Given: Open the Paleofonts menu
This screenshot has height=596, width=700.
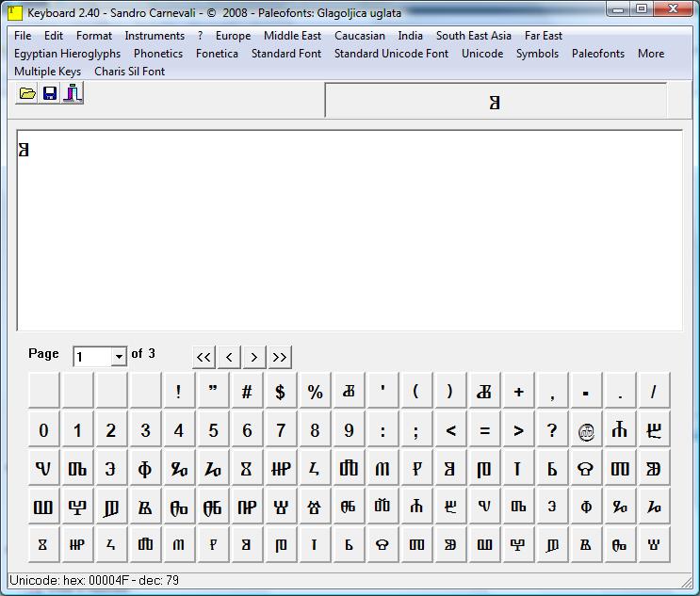Looking at the screenshot, I should pos(598,54).
